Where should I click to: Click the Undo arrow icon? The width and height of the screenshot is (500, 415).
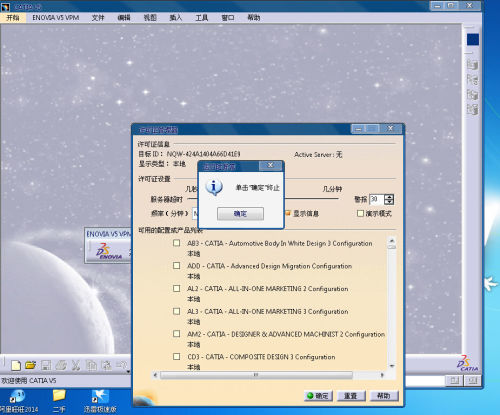click(121, 365)
